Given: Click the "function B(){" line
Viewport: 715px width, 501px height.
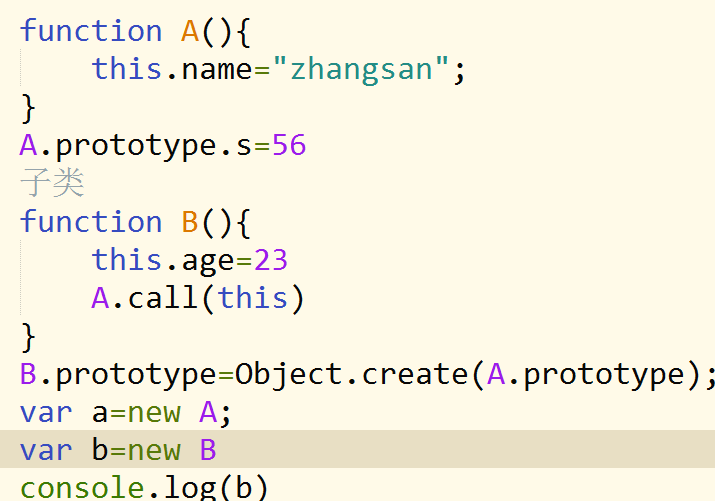Looking at the screenshot, I should (x=135, y=222).
